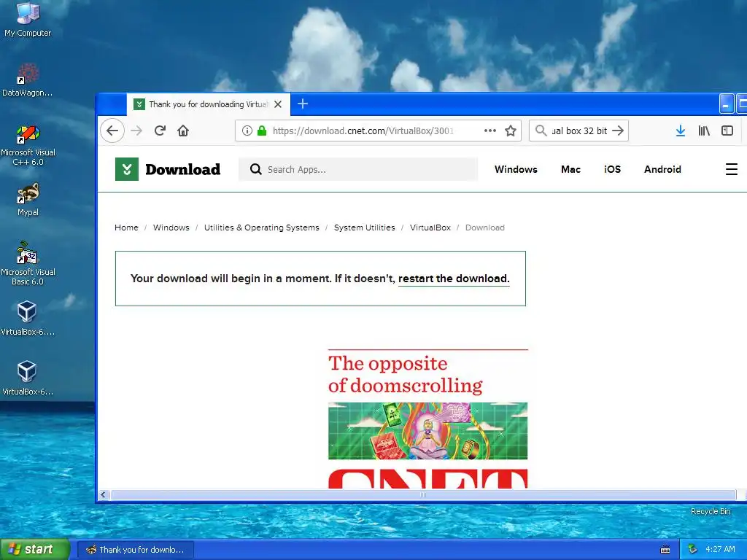Viewport: 747px width, 560px height.
Task: Switch to the browser taskbar button
Action: (135, 550)
